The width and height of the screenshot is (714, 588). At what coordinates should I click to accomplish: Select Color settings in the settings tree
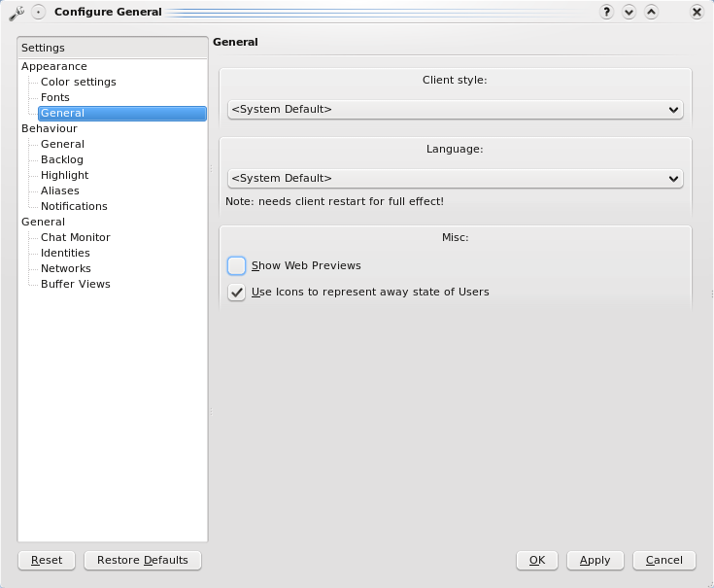point(78,82)
